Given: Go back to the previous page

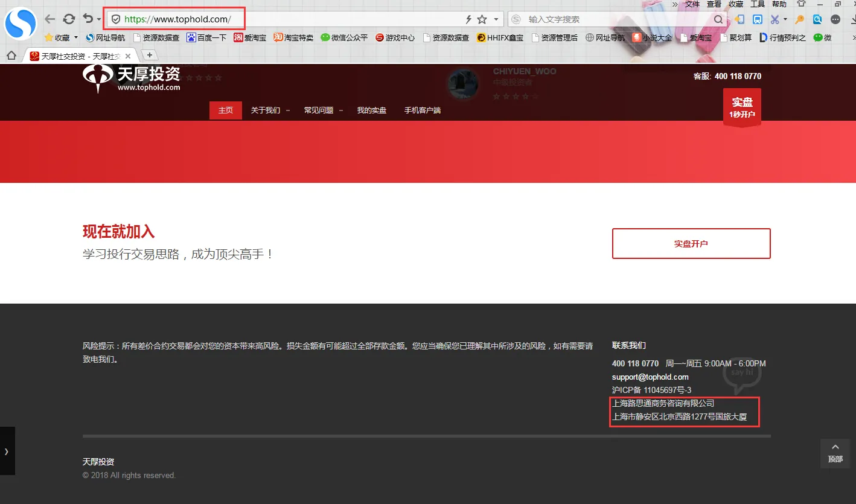Looking at the screenshot, I should (x=50, y=19).
